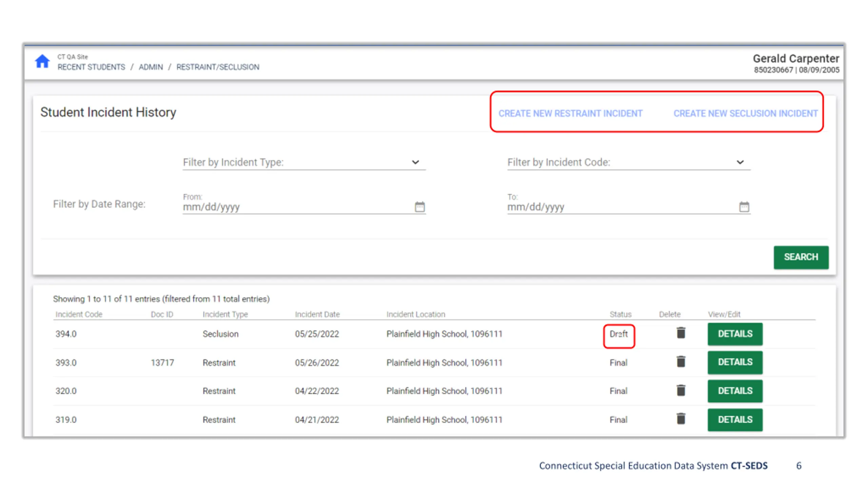Run the Search for incidents
Viewport: 868px width, 488px height.
point(801,257)
